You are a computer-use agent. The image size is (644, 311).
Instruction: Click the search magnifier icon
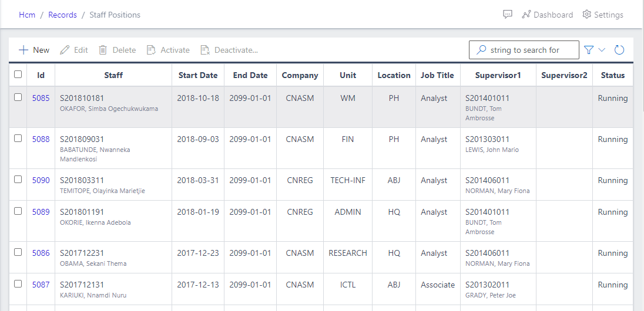click(481, 50)
